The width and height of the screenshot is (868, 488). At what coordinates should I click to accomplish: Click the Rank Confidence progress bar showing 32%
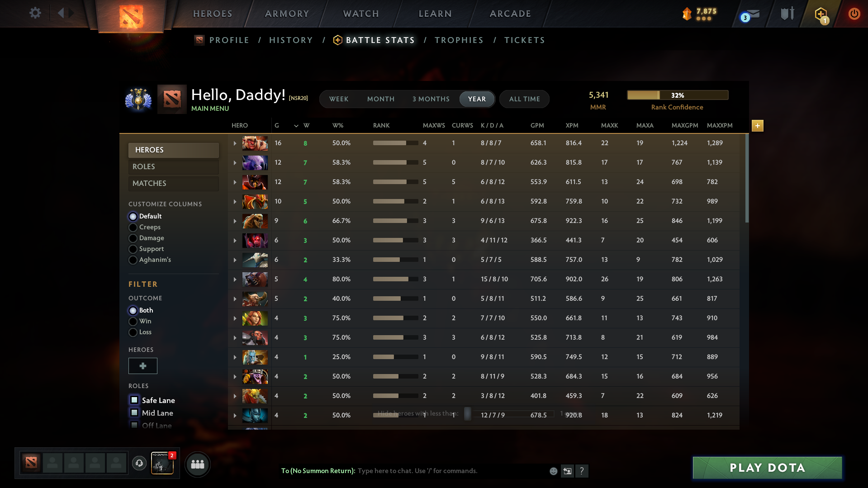click(x=678, y=95)
